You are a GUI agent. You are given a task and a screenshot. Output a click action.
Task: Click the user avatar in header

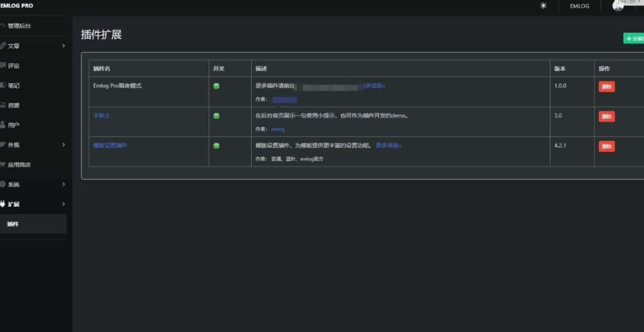pos(618,7)
